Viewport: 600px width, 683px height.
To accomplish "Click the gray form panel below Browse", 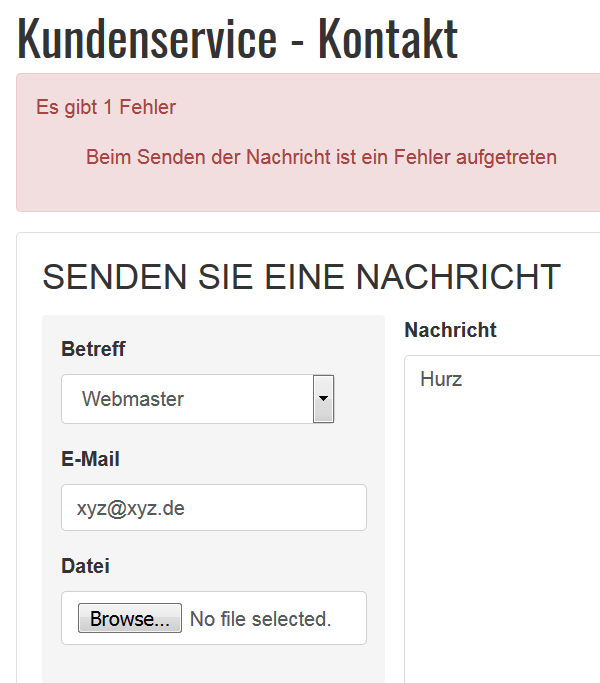I will pyautogui.click(x=214, y=664).
